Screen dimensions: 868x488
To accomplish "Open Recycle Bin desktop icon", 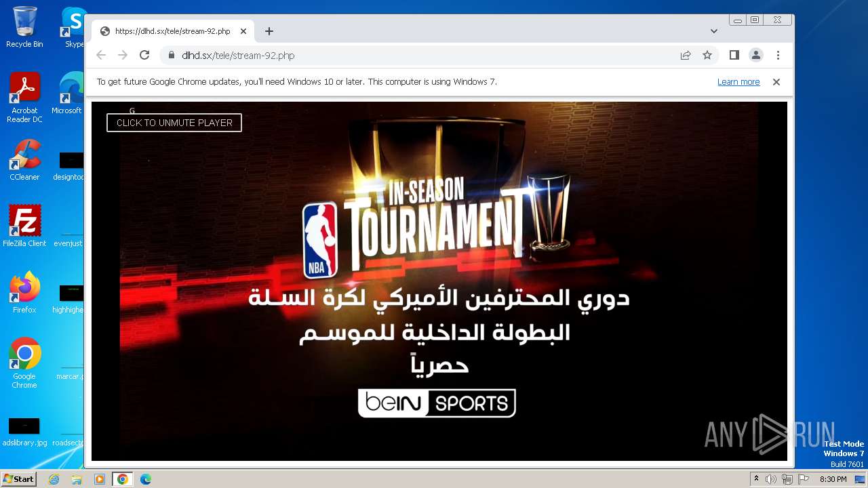I will pos(24,27).
